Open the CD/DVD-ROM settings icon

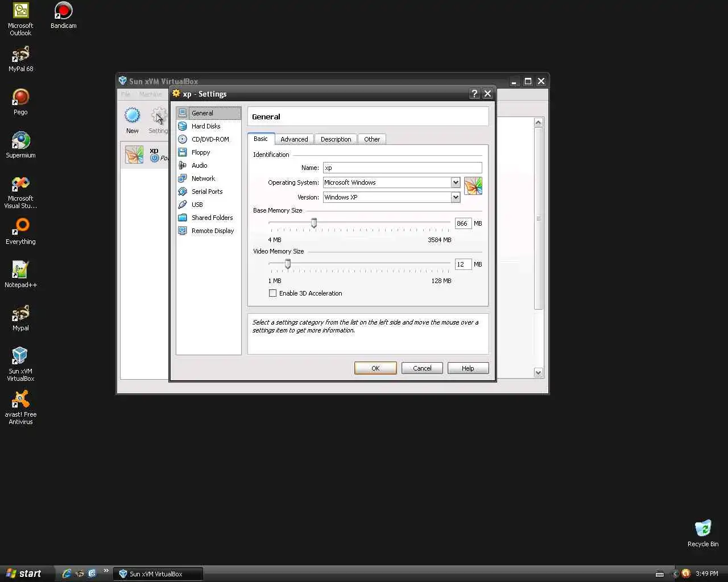pyautogui.click(x=183, y=139)
